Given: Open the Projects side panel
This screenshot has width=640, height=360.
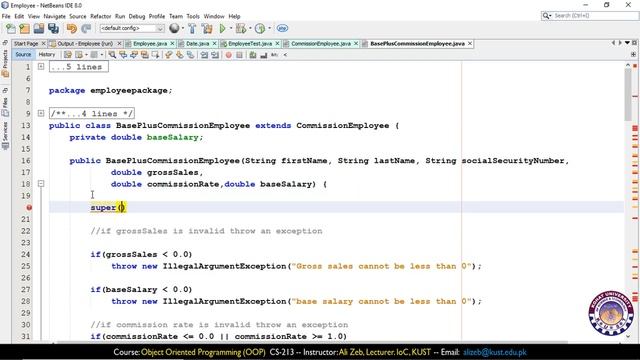Looking at the screenshot, I should (5, 63).
